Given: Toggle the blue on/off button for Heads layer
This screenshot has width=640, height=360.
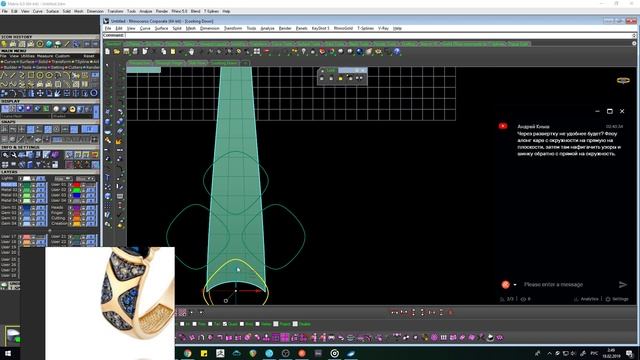Looking at the screenshot, I should coord(90,207).
